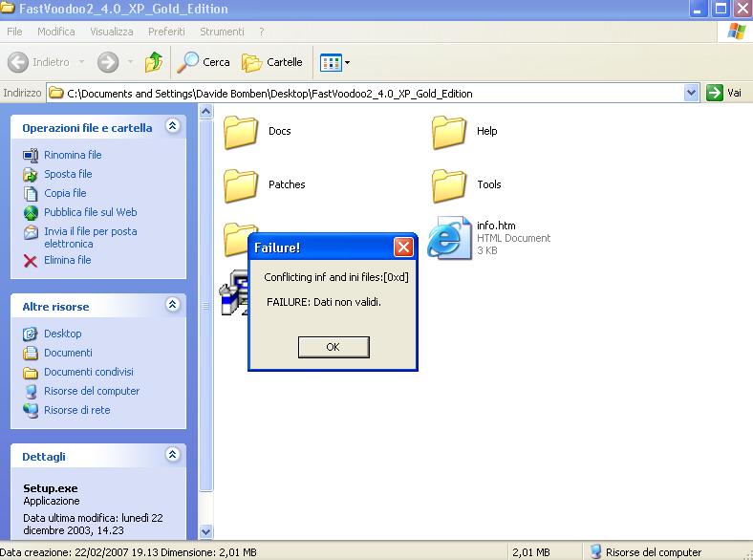753x560 pixels.
Task: Select the Setup.exe installer icon
Action: 233,293
